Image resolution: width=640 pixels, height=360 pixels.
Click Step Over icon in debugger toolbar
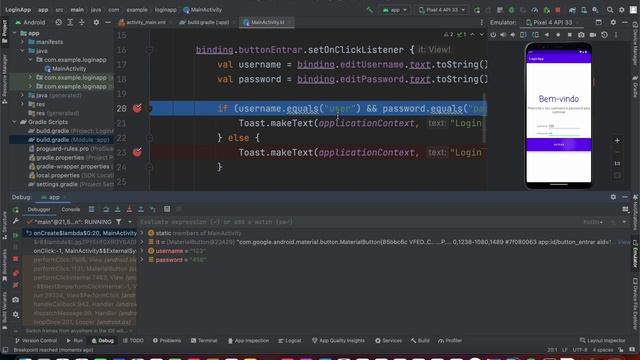106,209
